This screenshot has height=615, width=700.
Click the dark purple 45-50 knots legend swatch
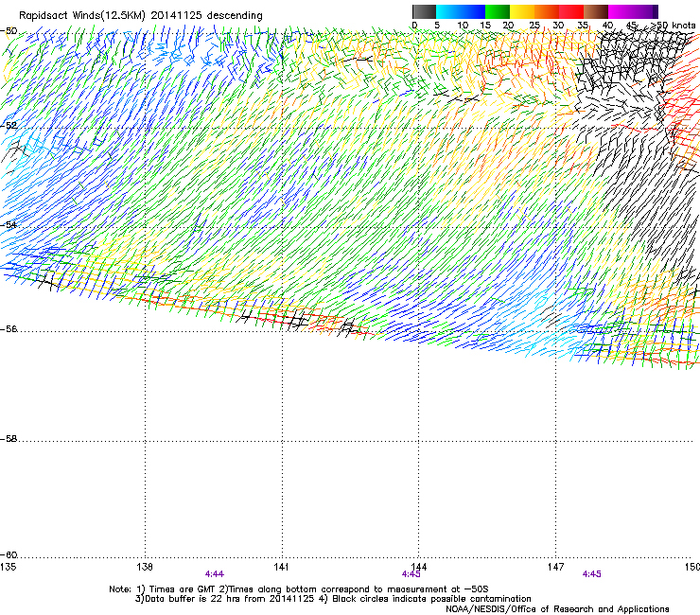(645, 11)
